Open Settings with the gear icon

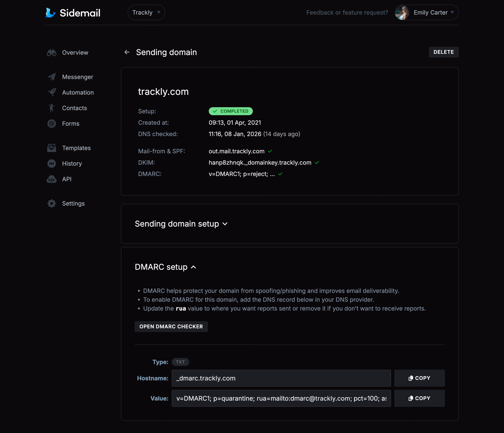click(51, 203)
